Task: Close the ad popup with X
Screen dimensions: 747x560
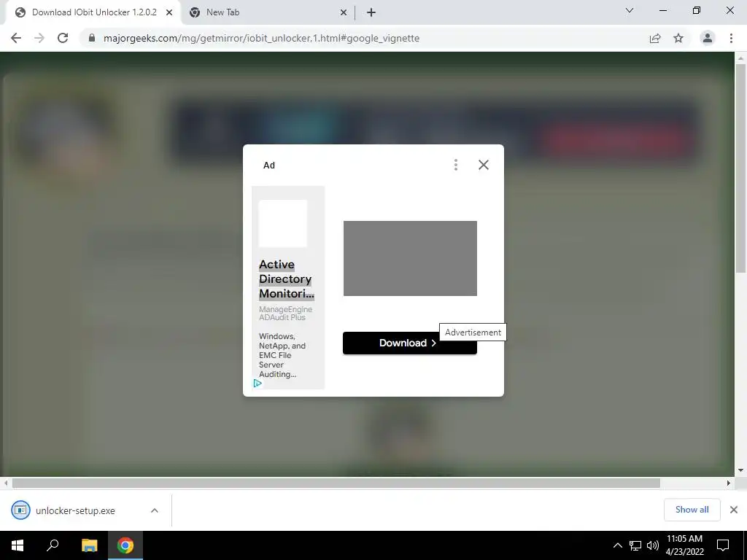Action: coord(484,165)
